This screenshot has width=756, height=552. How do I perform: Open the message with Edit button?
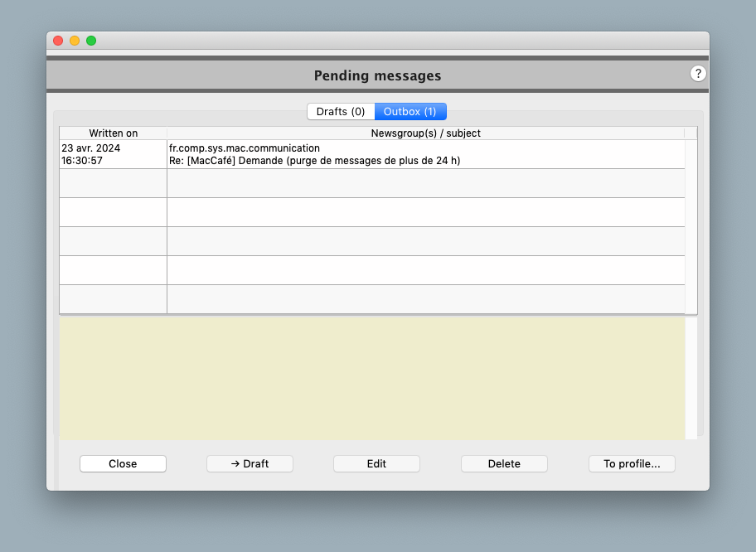376,463
